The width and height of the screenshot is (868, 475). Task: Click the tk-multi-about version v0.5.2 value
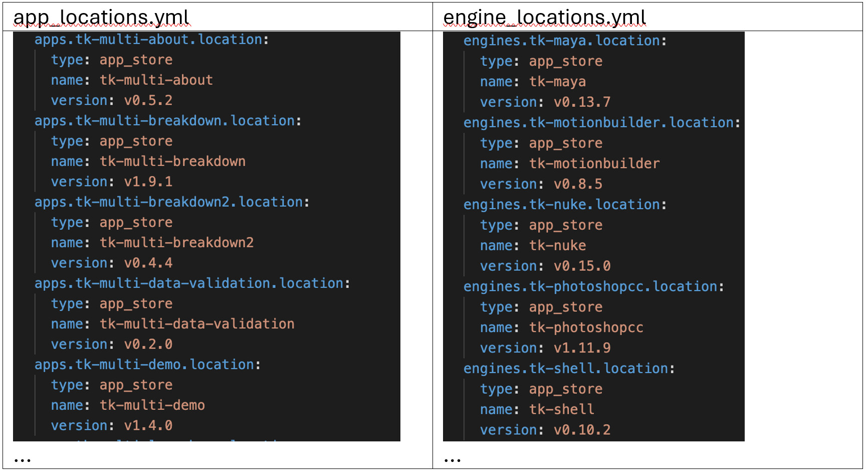coord(148,100)
